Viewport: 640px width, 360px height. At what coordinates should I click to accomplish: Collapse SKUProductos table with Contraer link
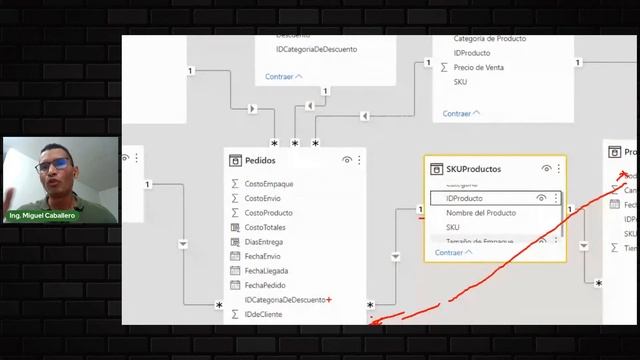(x=453, y=253)
